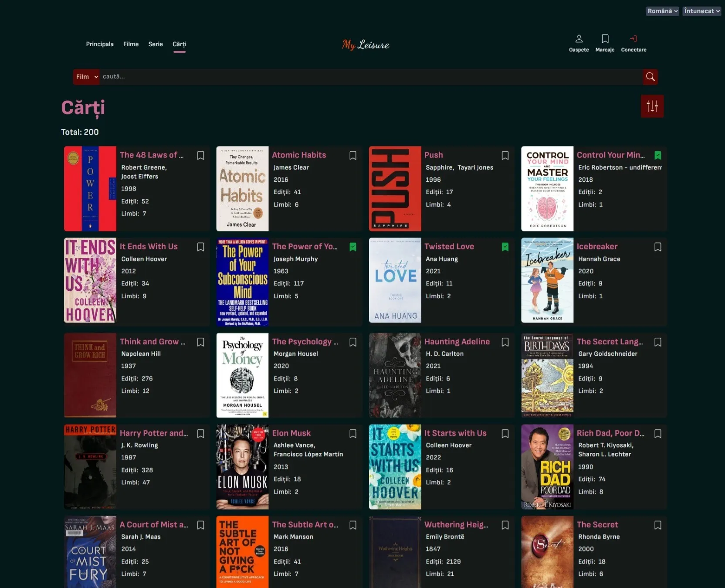This screenshot has width=725, height=588.
Task: Click author name Napolean Hill
Action: click(x=141, y=354)
